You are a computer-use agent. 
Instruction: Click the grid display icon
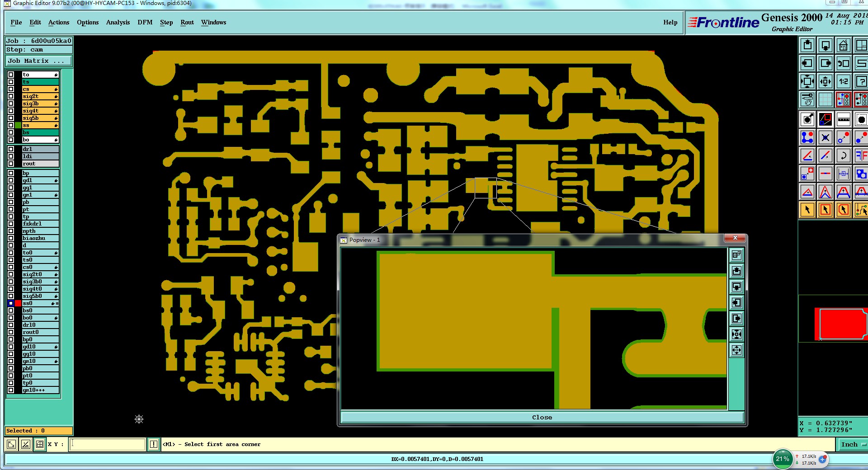point(825,99)
